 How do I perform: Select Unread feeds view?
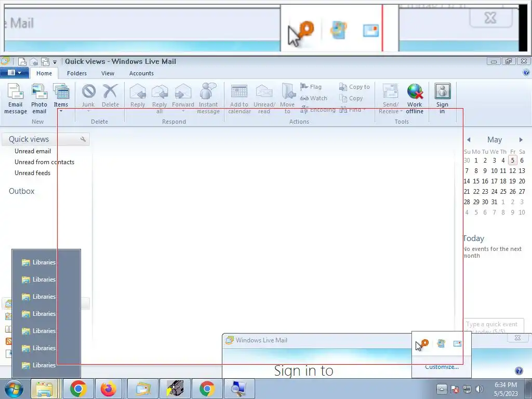coord(32,172)
